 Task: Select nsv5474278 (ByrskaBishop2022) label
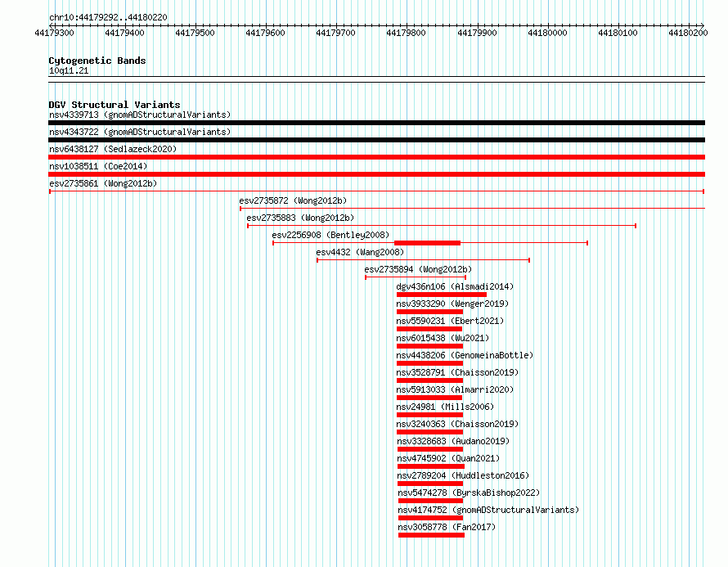pyautogui.click(x=469, y=493)
